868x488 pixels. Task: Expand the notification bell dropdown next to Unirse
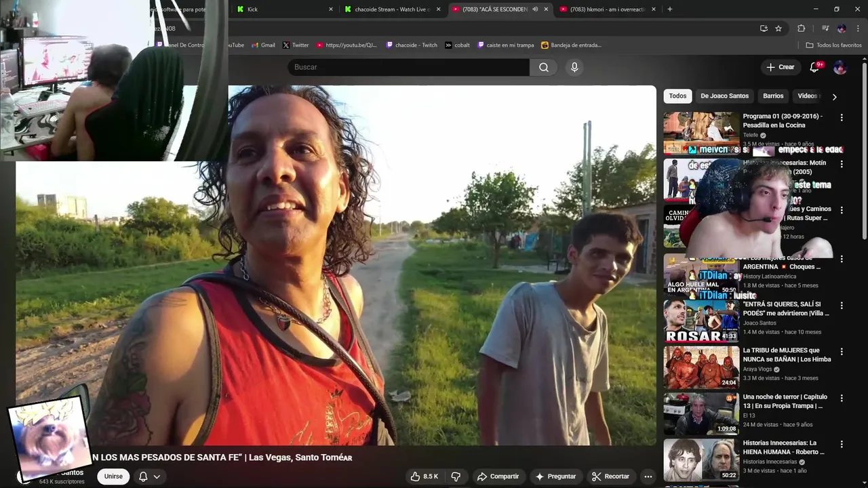[157, 476]
